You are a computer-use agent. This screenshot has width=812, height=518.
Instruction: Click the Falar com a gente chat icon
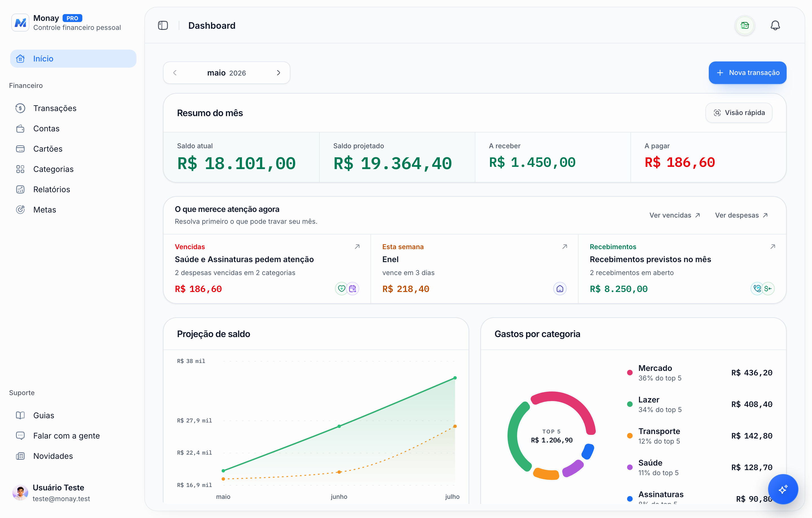pyautogui.click(x=20, y=435)
